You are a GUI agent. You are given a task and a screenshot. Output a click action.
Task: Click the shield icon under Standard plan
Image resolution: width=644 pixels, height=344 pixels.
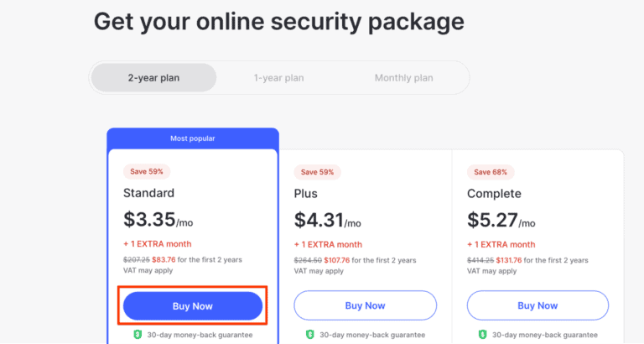coord(138,334)
